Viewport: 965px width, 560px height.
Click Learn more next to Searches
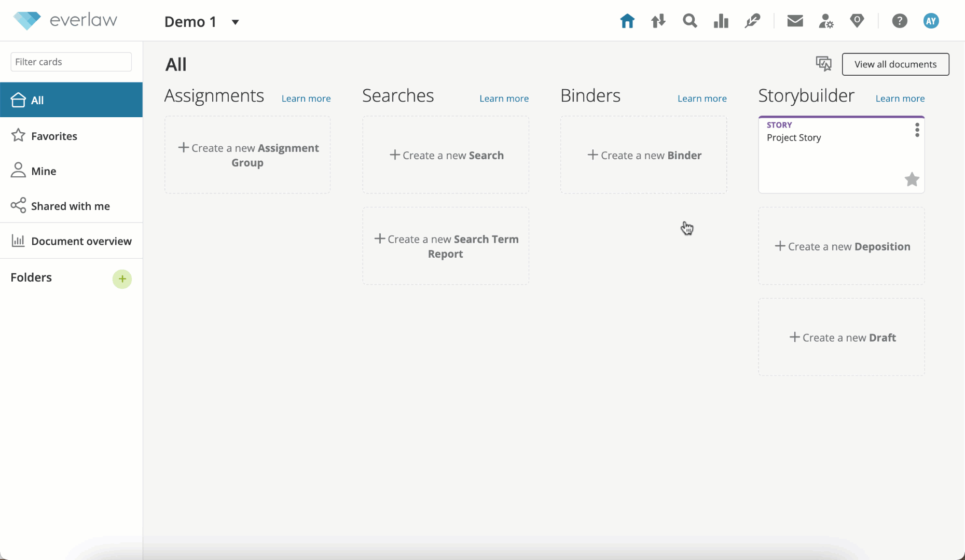504,99
